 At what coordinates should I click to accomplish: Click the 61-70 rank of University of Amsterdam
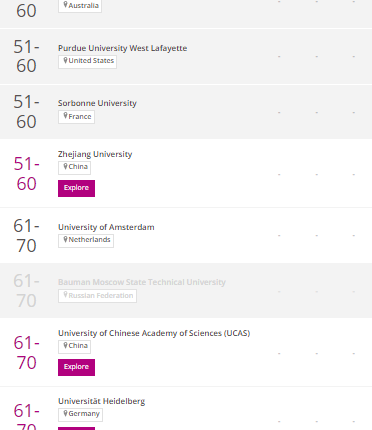(x=26, y=236)
